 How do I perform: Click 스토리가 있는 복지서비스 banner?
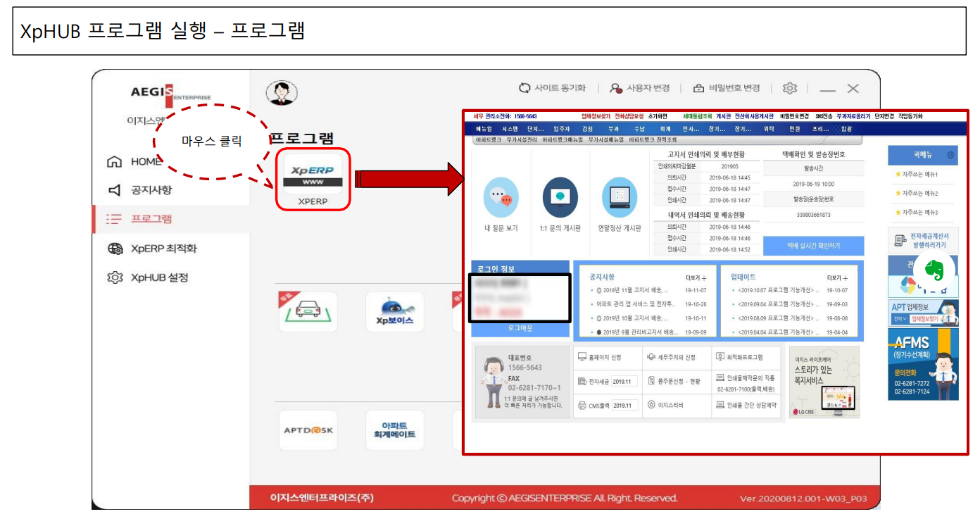point(824,383)
